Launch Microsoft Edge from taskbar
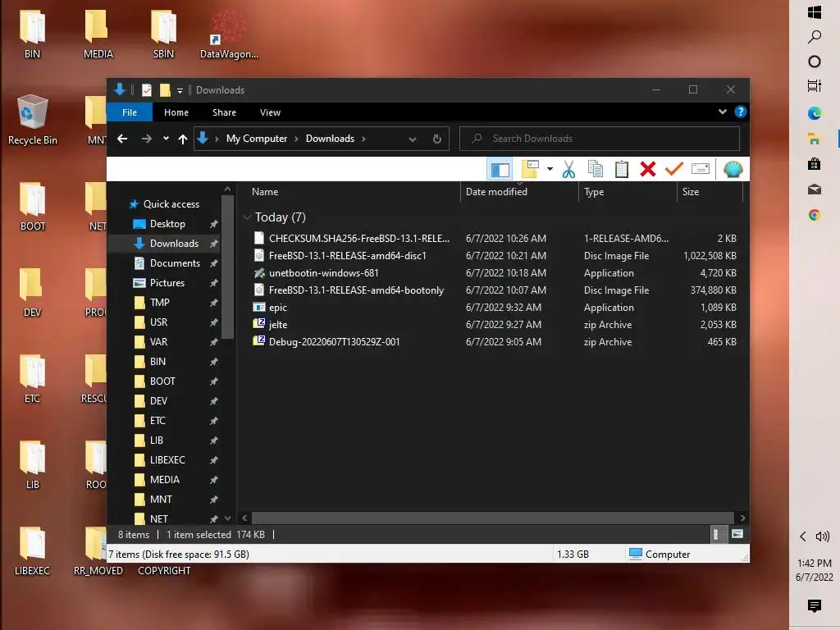The height and width of the screenshot is (630, 840). 815,113
